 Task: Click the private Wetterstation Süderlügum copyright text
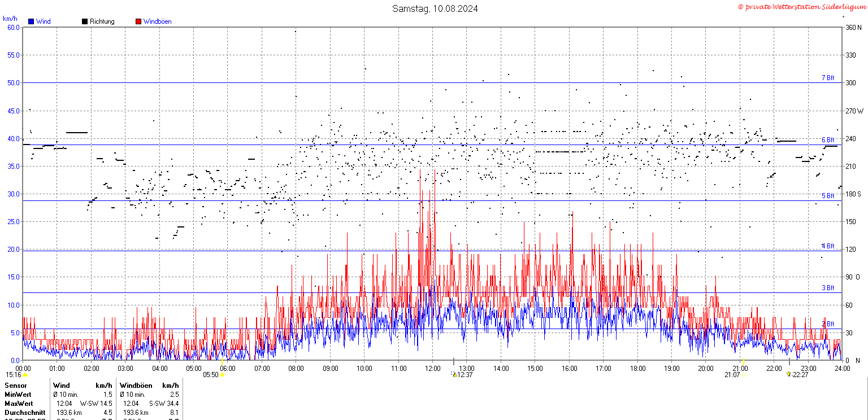point(801,6)
